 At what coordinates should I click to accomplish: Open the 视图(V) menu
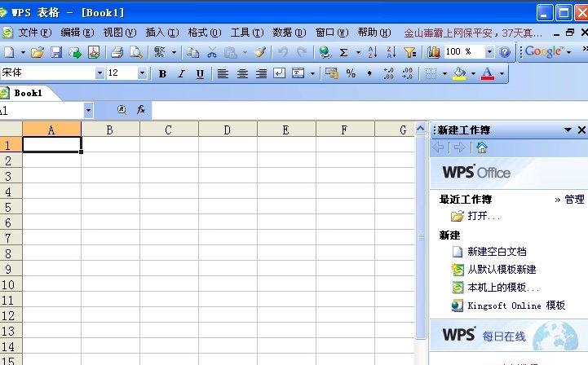tap(120, 33)
